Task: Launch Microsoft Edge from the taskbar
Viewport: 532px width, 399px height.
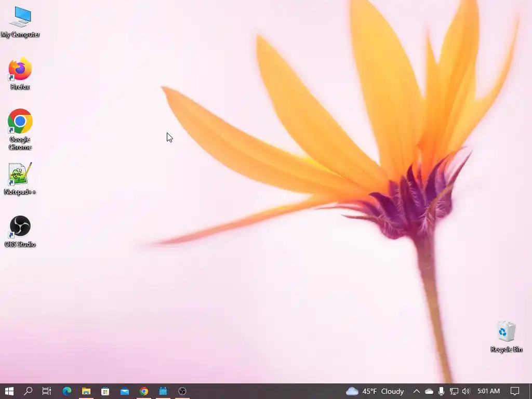Action: tap(67, 391)
